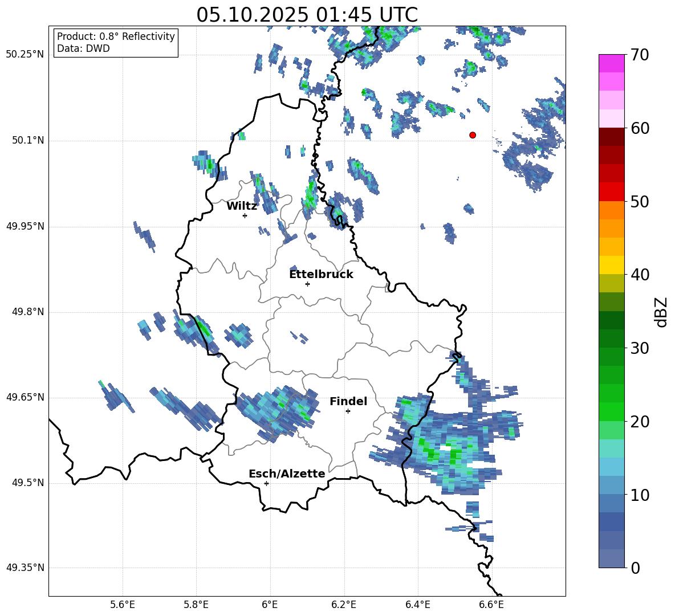Click the colorbar 70 tick label
This screenshot has height=616, width=675.
point(640,55)
